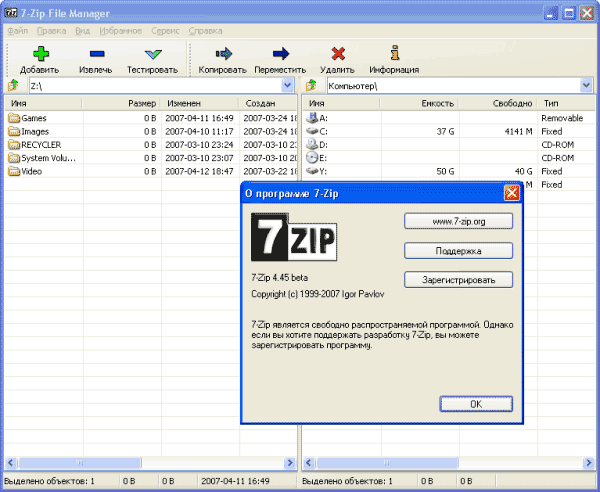Open the Компьютер\ path dropdown
The width and height of the screenshot is (600, 492).
pos(586,85)
